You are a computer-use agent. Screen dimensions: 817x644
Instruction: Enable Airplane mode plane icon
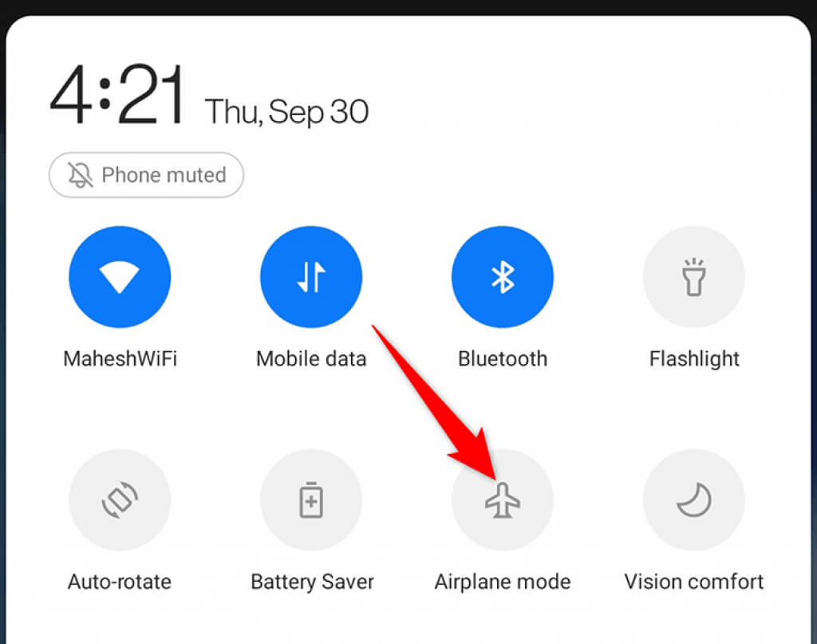click(x=503, y=500)
